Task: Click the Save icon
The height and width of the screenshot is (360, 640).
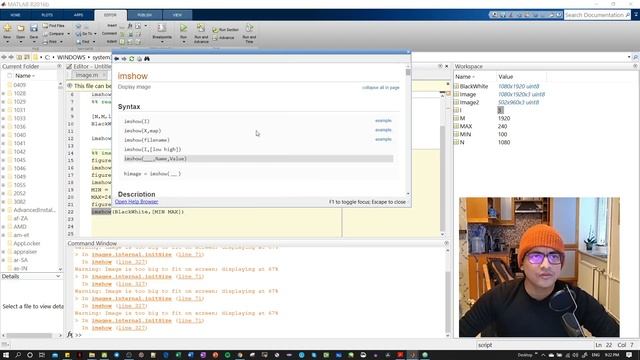Action: coord(33,28)
